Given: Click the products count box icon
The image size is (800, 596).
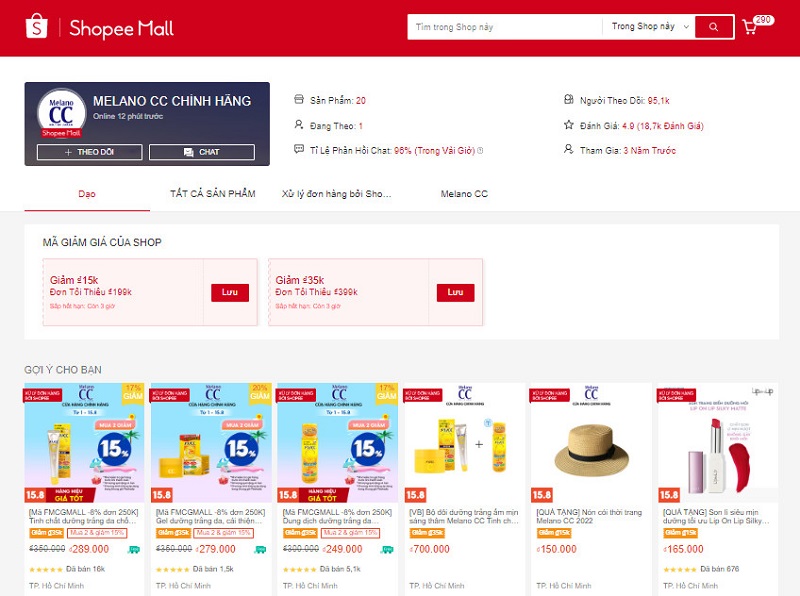Looking at the screenshot, I should (298, 100).
